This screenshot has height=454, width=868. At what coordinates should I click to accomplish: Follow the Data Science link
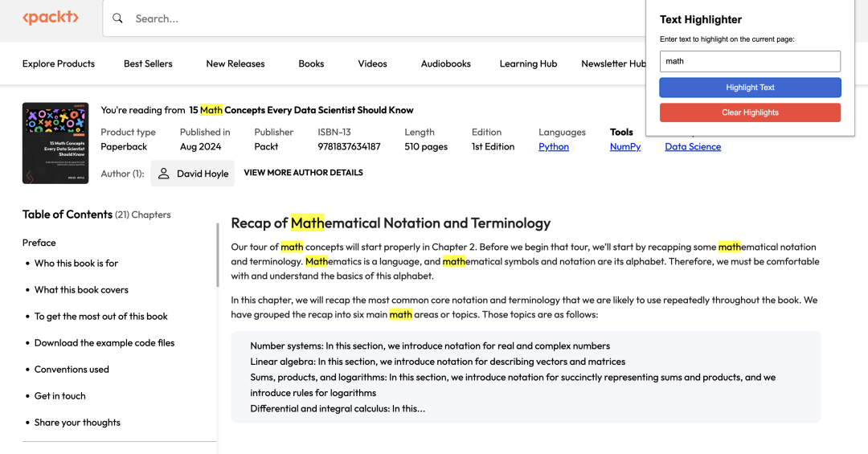[693, 147]
